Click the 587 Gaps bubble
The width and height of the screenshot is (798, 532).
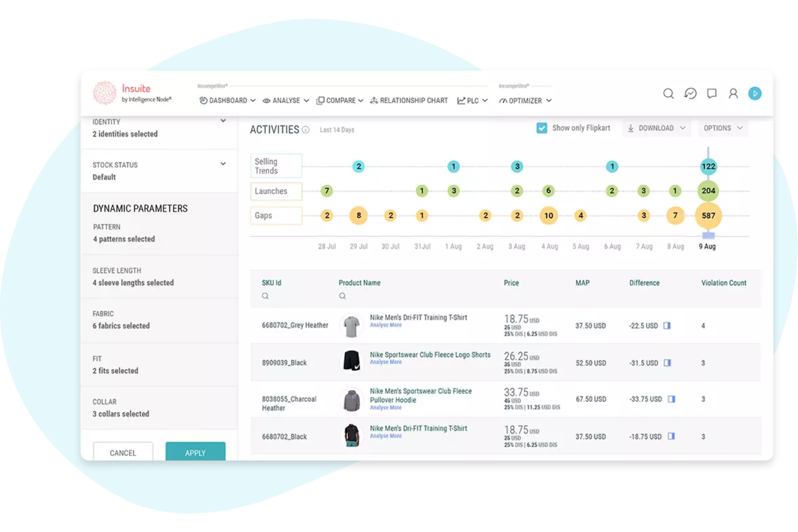tap(708, 216)
